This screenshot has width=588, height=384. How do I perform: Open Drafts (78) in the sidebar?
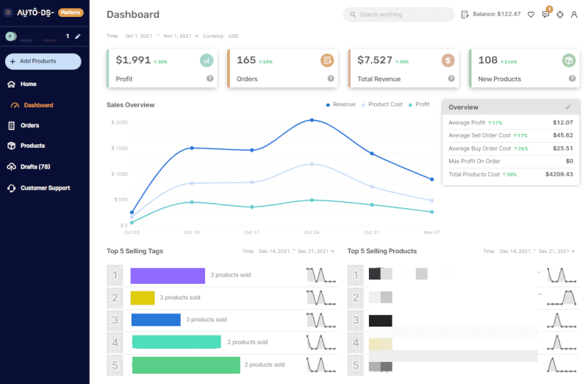click(x=35, y=167)
